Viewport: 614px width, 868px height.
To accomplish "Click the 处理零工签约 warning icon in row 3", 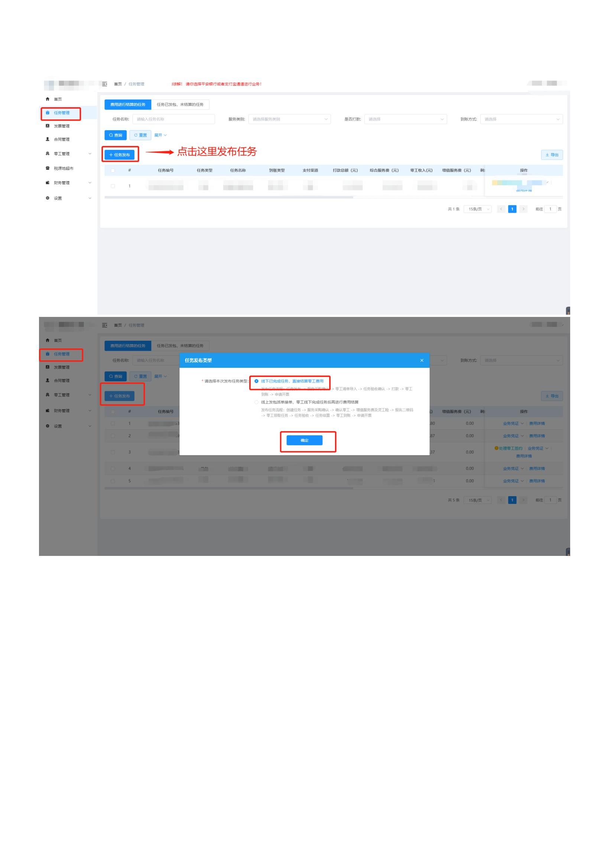I will tap(496, 448).
